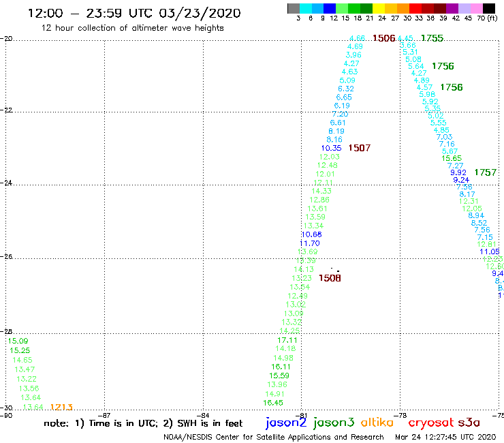Click the 6.65 wave height value
Screen dimensions: 504x443
pyautogui.click(x=344, y=97)
